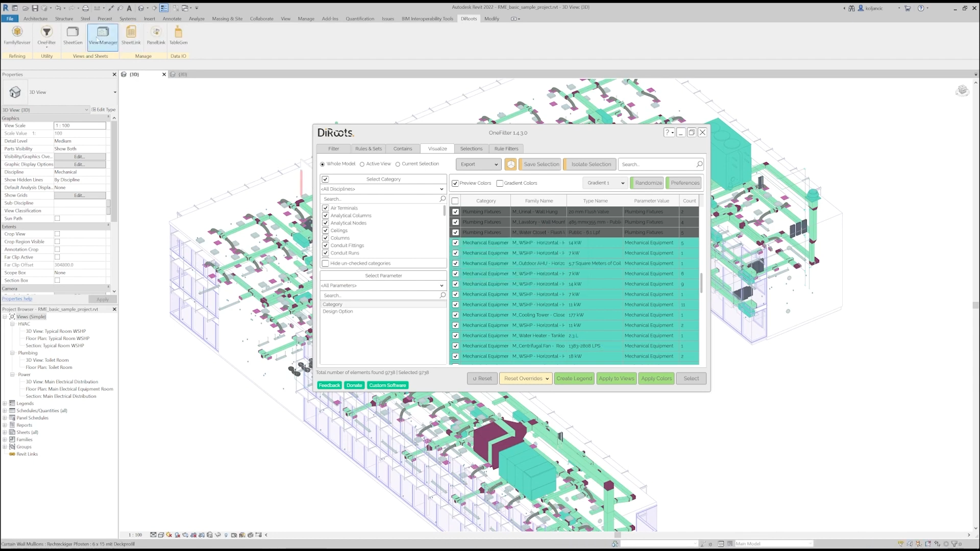The image size is (980, 551).
Task: Open the Collaborate ribbon tab
Action: point(261,19)
